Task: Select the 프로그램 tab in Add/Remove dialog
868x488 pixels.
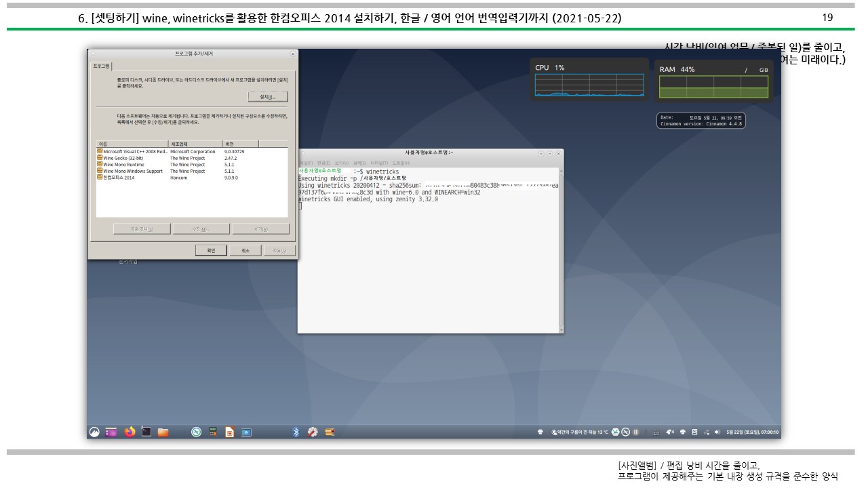Action: (101, 66)
